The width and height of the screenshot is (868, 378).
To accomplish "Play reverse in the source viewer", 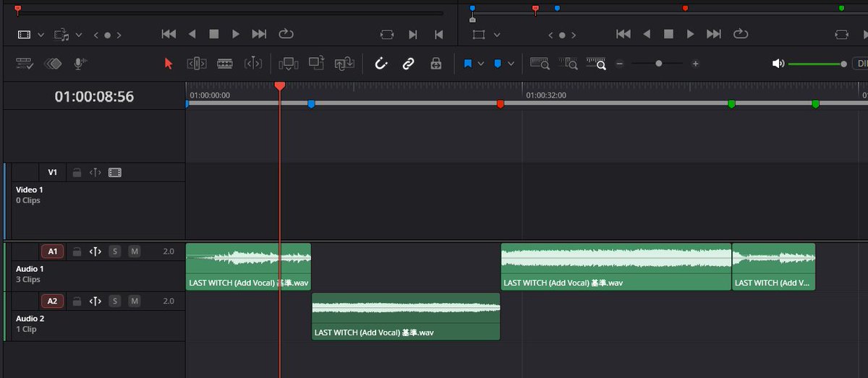I will (192, 34).
